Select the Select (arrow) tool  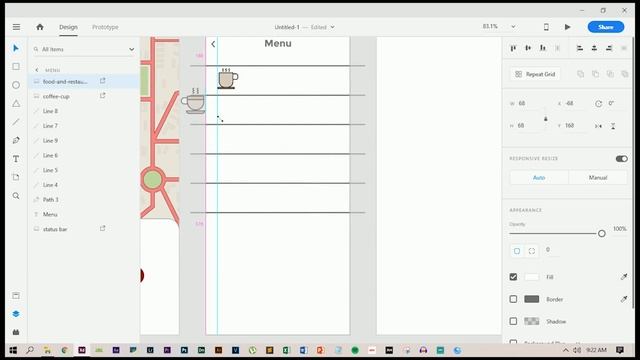[16, 48]
